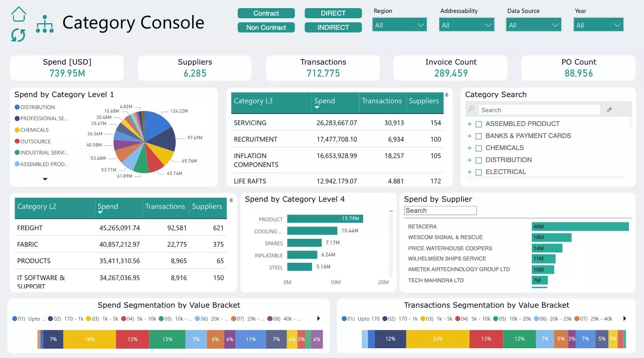Click the Spend by Supplier search box
This screenshot has height=358, width=644.
[x=440, y=211]
